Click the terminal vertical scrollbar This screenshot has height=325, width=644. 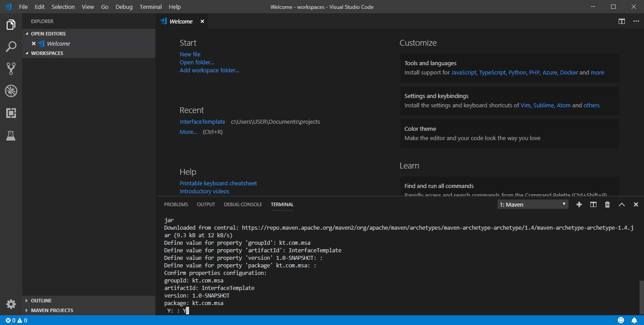pyautogui.click(x=641, y=297)
